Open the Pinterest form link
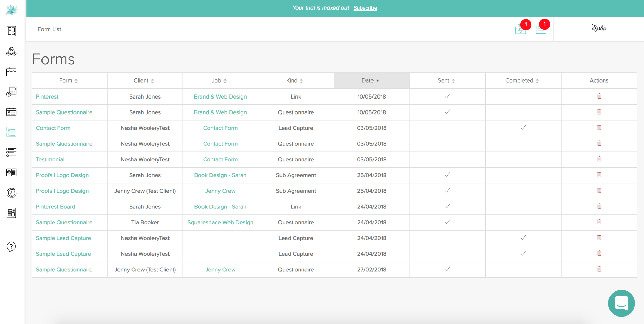 tap(47, 96)
